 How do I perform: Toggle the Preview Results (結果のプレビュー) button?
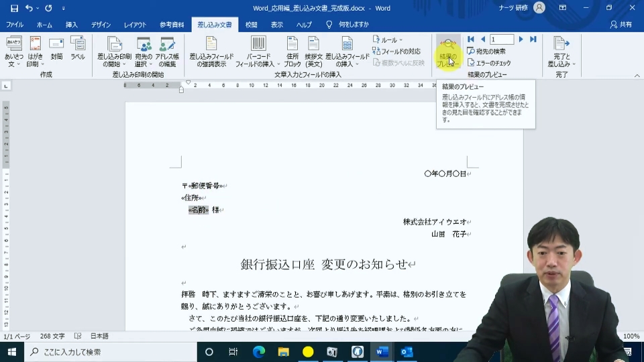447,52
